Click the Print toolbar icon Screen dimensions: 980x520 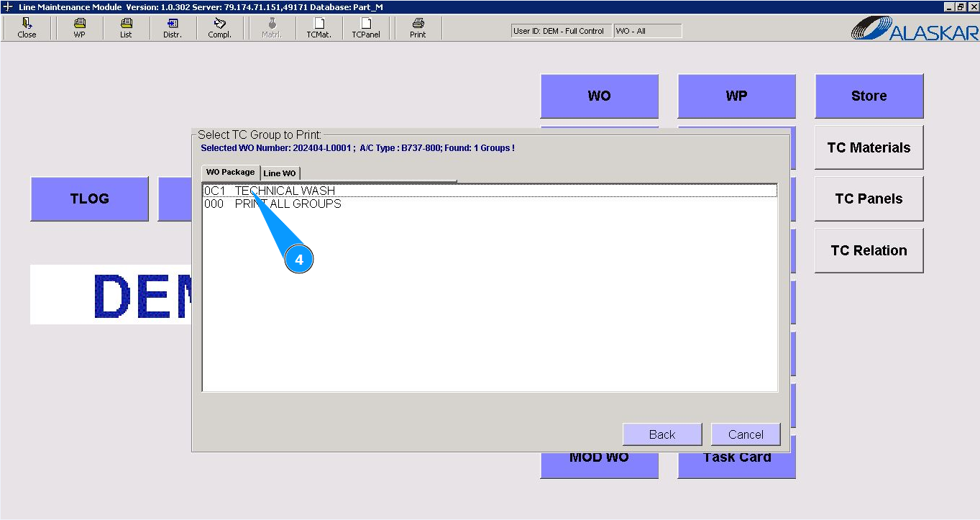click(x=418, y=28)
